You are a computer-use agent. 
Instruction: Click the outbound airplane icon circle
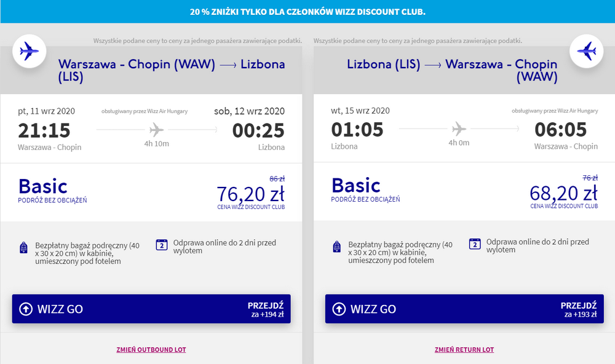point(30,51)
